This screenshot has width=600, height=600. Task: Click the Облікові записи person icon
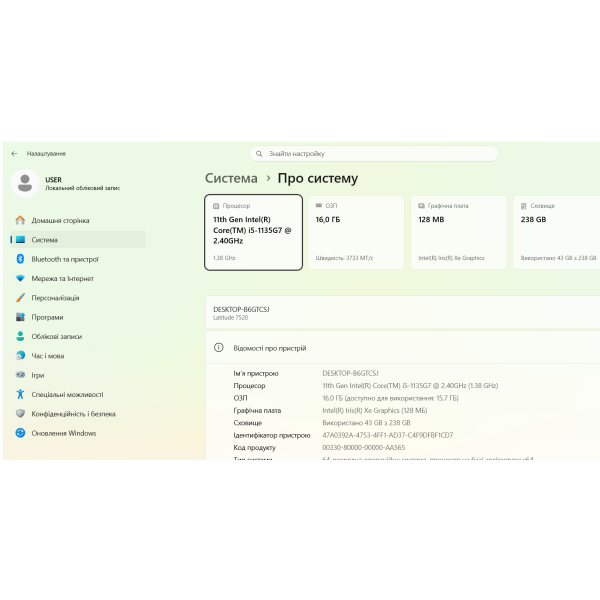click(x=20, y=336)
